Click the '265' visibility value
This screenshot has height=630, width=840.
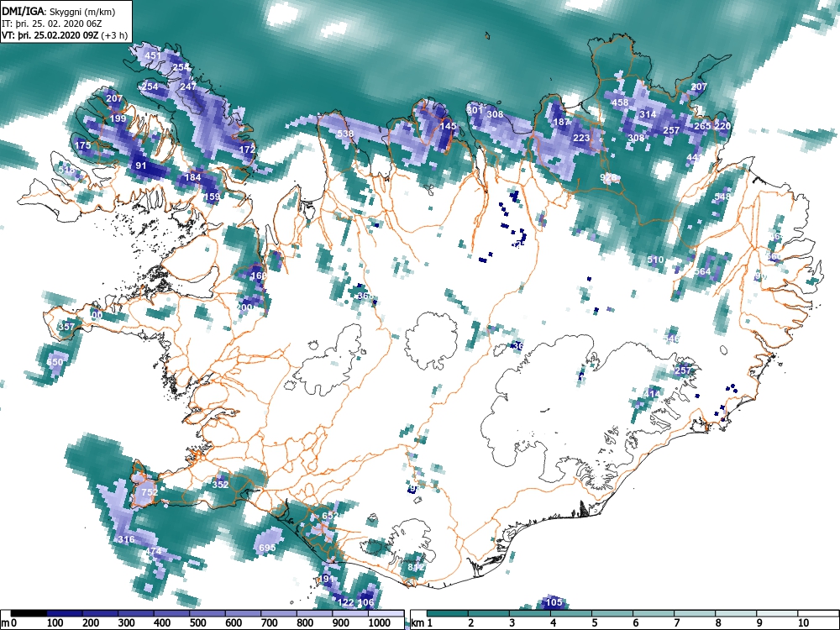pyautogui.click(x=702, y=126)
